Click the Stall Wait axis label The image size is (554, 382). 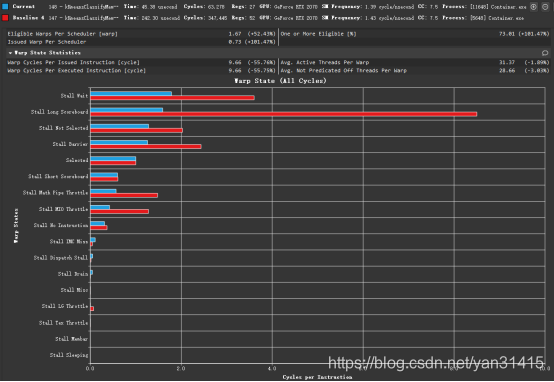[74, 96]
